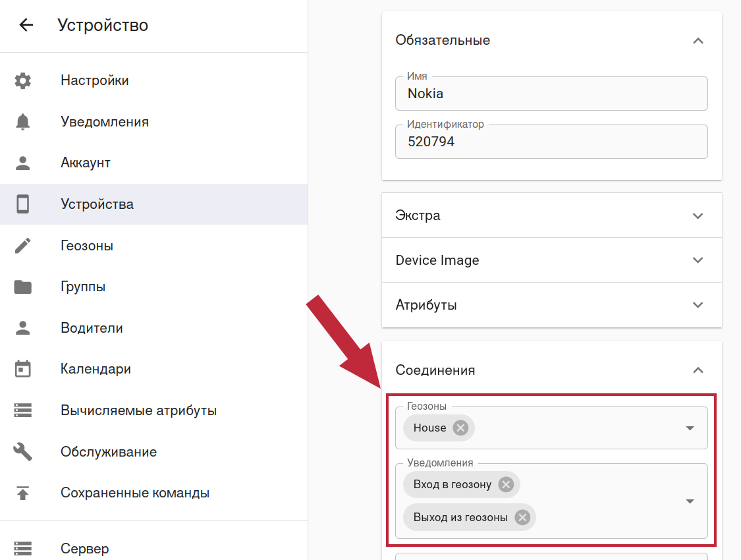This screenshot has width=741, height=560.
Task: Click the pencil icon for Геозоны
Action: (23, 246)
